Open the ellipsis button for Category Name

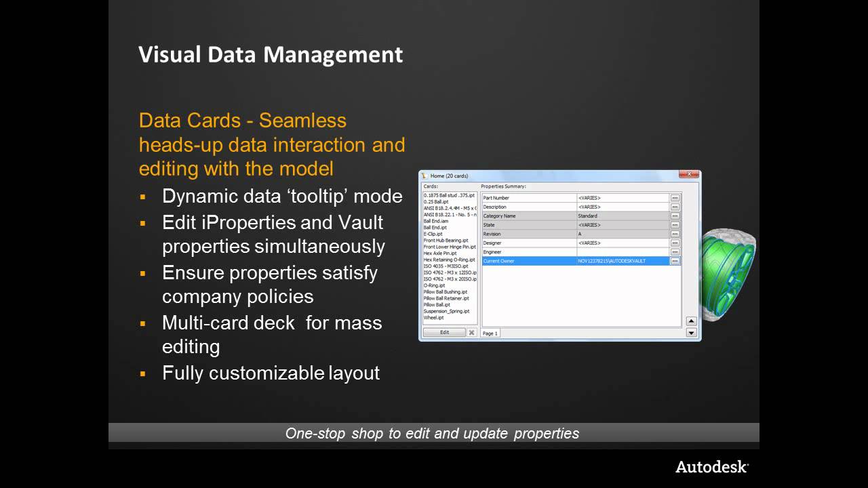[x=675, y=216]
